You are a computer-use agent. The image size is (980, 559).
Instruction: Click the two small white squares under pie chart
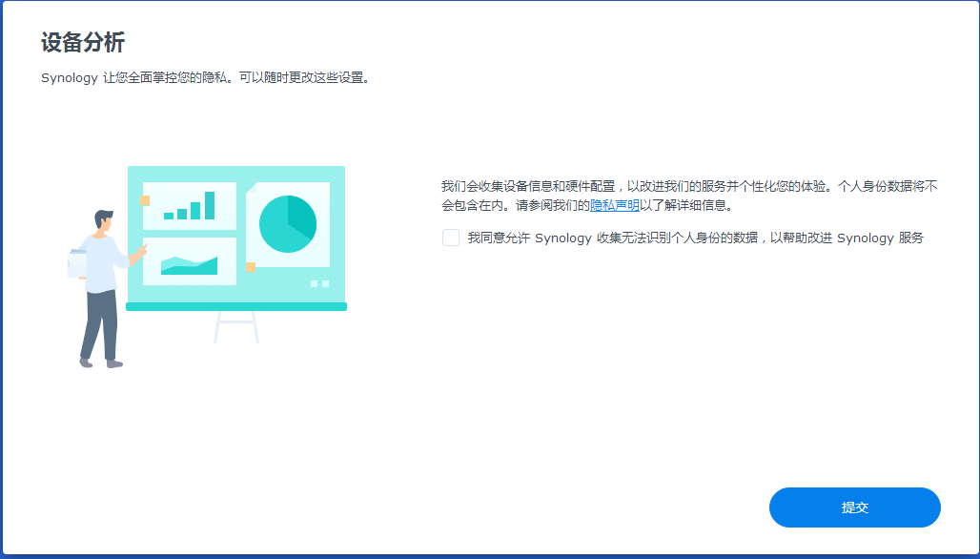(x=319, y=283)
